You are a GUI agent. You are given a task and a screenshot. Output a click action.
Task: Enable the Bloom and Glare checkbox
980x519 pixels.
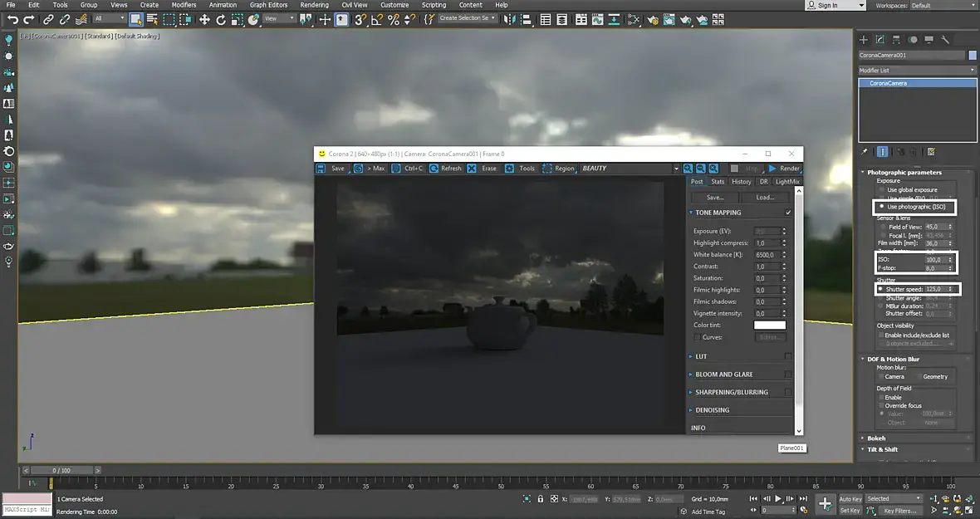(788, 375)
